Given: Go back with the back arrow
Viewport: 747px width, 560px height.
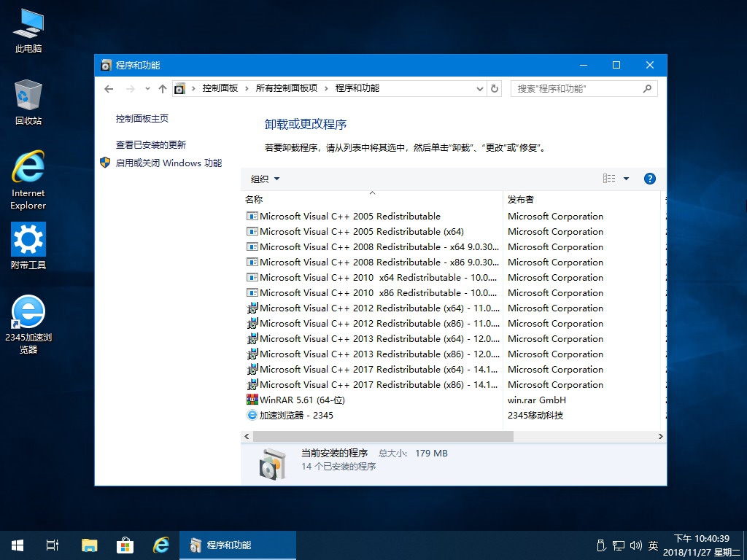Looking at the screenshot, I should pos(109,88).
